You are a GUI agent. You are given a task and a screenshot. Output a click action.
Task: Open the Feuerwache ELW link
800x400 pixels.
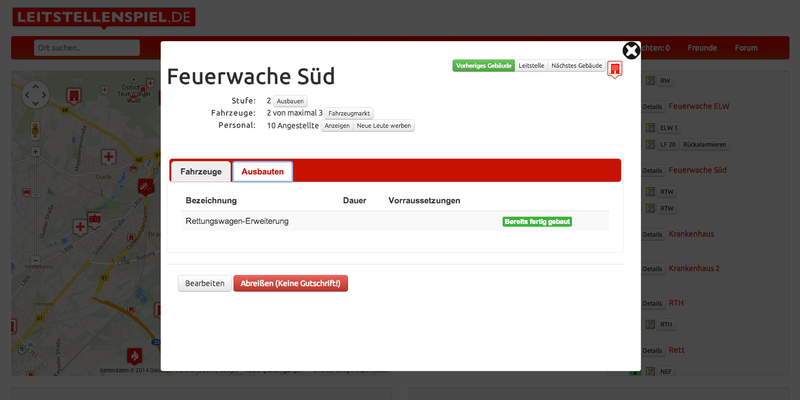[699, 106]
